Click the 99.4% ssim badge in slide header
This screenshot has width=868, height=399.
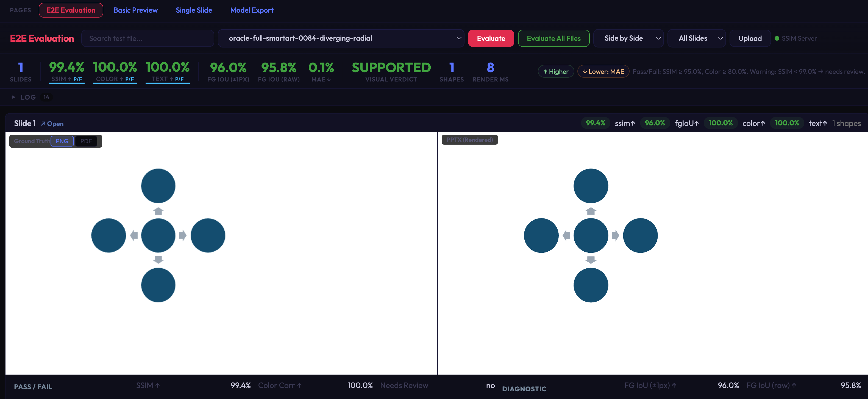pyautogui.click(x=595, y=123)
